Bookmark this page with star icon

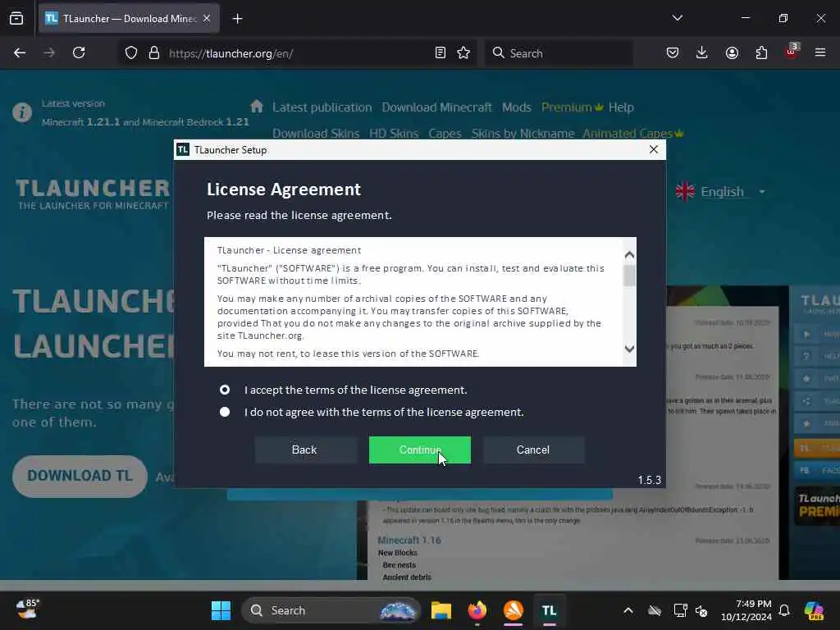point(463,52)
